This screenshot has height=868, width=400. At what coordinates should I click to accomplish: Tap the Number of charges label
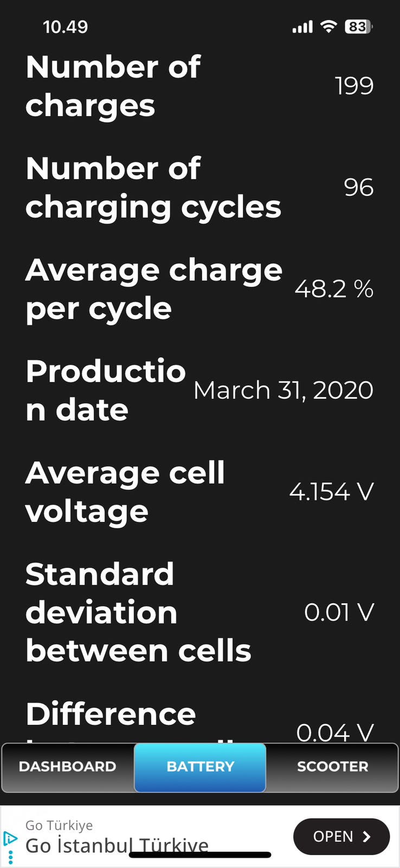coord(113,86)
